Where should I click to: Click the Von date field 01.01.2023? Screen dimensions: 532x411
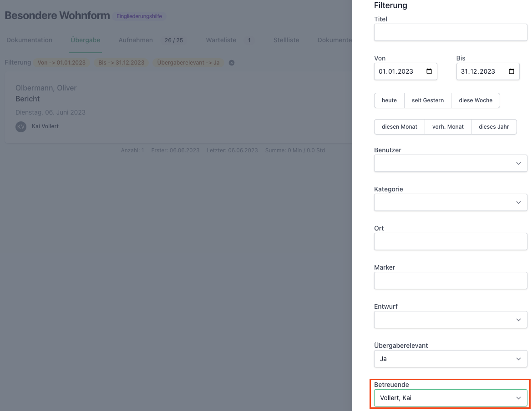tap(405, 71)
